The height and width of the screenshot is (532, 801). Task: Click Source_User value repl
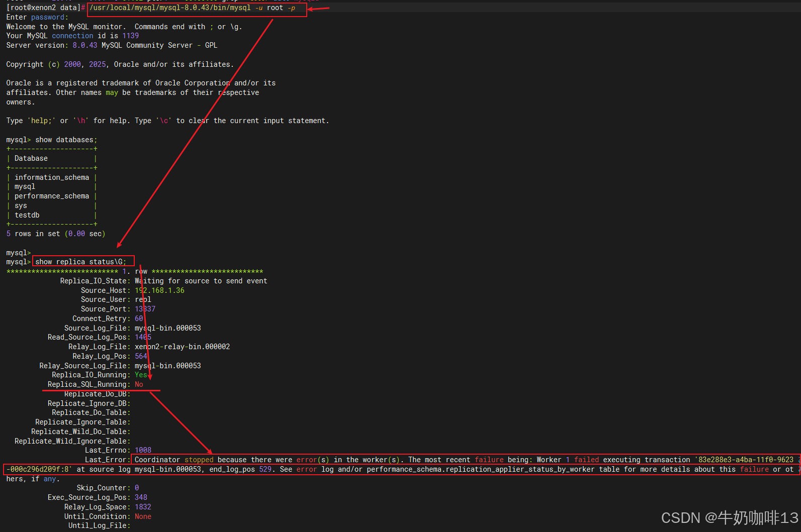[143, 300]
